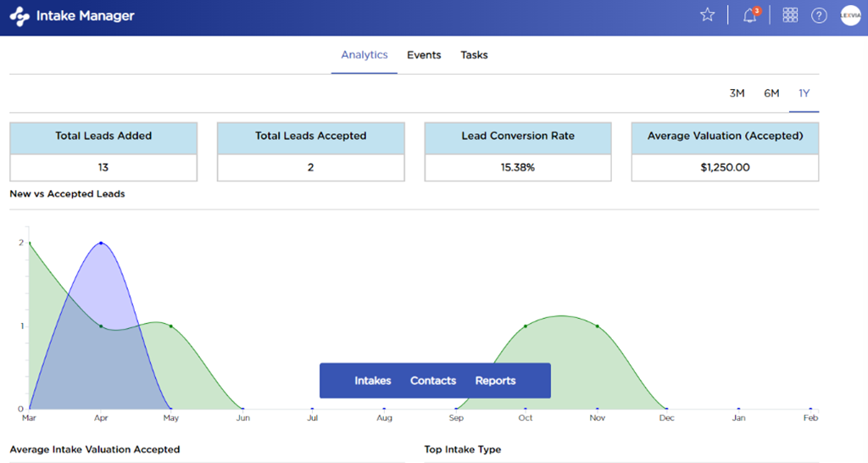The image size is (868, 463).
Task: Select the 1Y time range
Action: coord(804,93)
